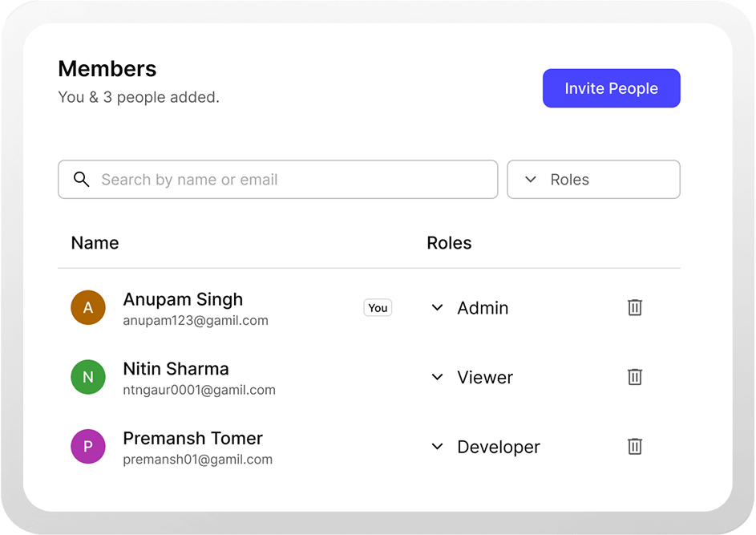Open the Roles filter dropdown
The image size is (756, 535).
point(593,180)
